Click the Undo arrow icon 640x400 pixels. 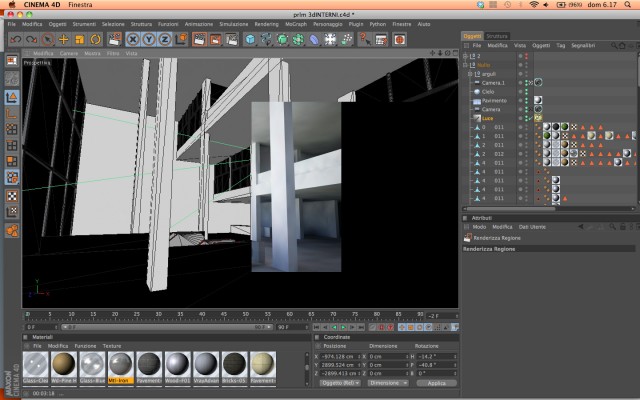point(16,40)
